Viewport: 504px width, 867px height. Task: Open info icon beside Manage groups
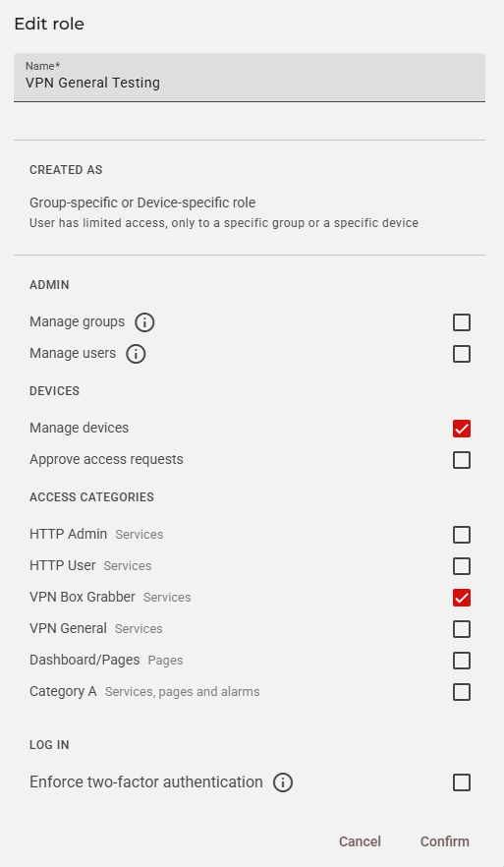pos(144,322)
